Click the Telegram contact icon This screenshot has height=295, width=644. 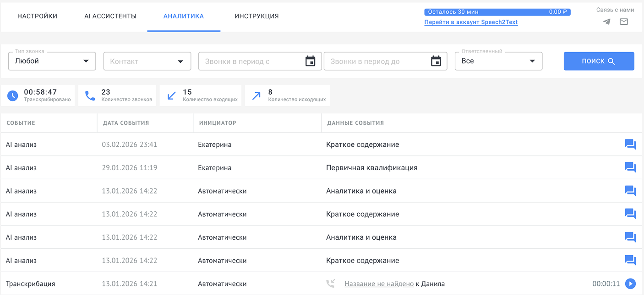coord(606,21)
